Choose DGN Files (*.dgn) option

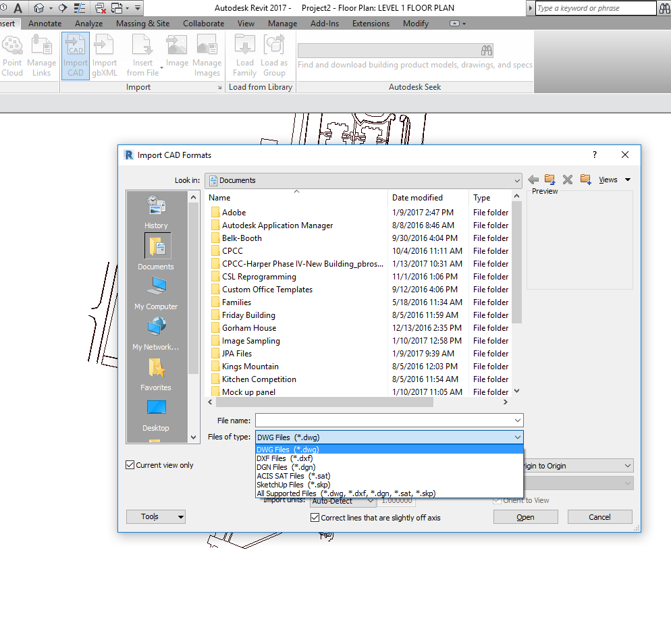tap(389, 467)
